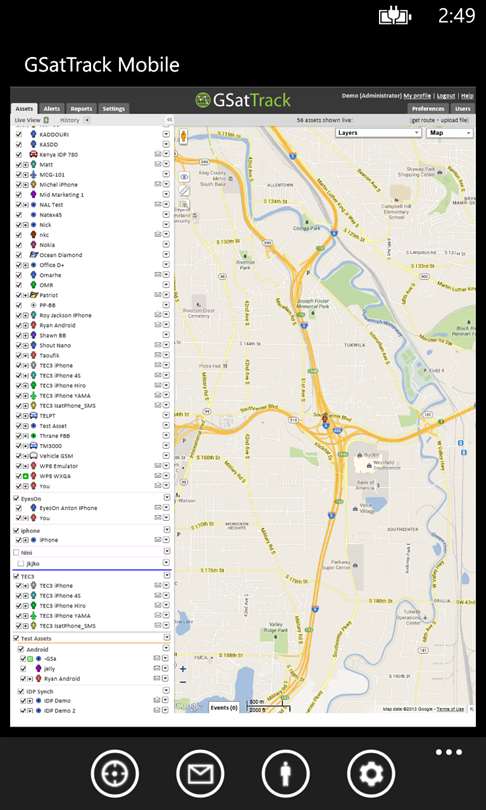This screenshot has width=486, height=810.
Task: Open the Users tab
Action: tap(463, 108)
